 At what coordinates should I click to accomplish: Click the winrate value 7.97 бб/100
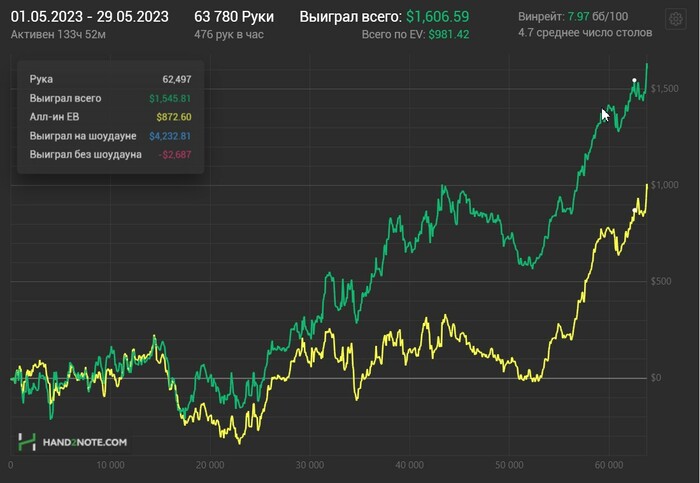(x=597, y=17)
